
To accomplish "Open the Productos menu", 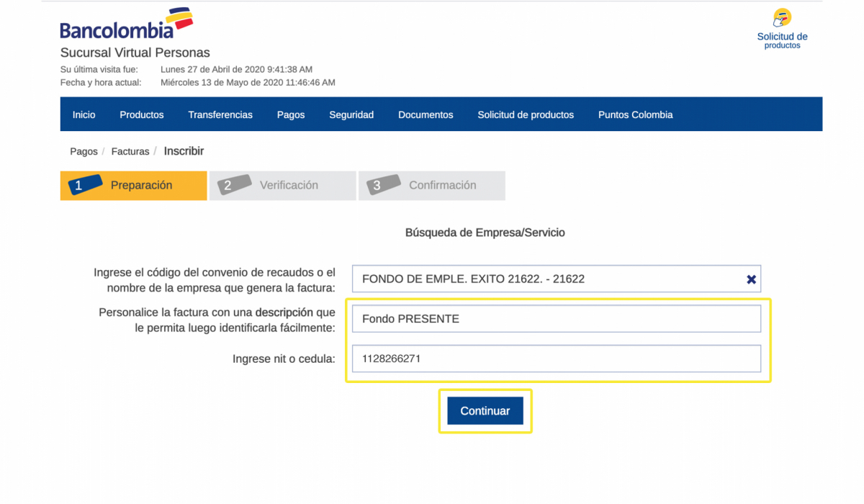I will 142,114.
